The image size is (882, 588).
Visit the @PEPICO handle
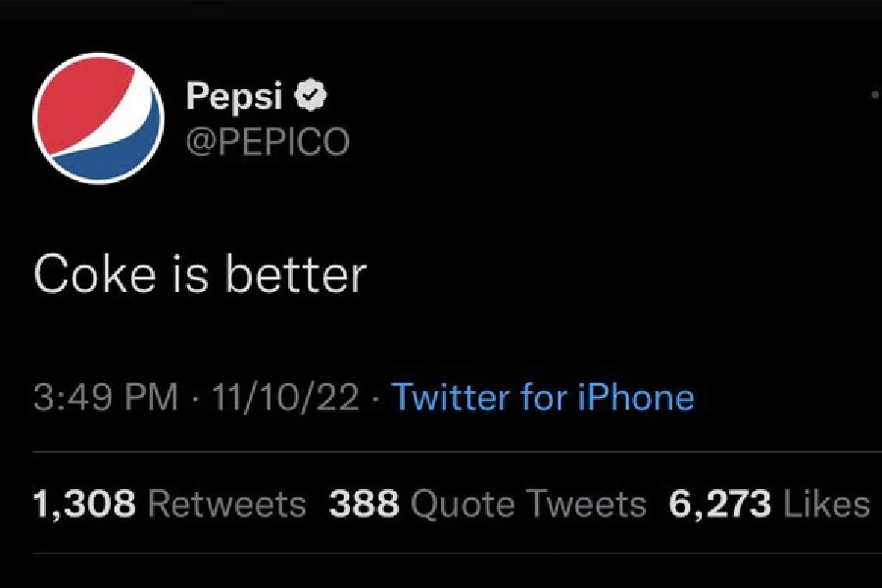pos(267,141)
